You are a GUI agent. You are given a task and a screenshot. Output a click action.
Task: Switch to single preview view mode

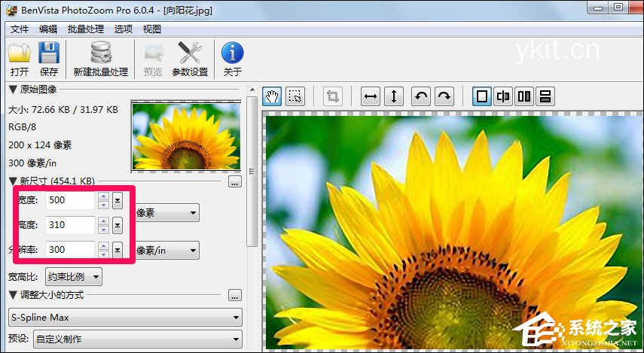pos(482,96)
